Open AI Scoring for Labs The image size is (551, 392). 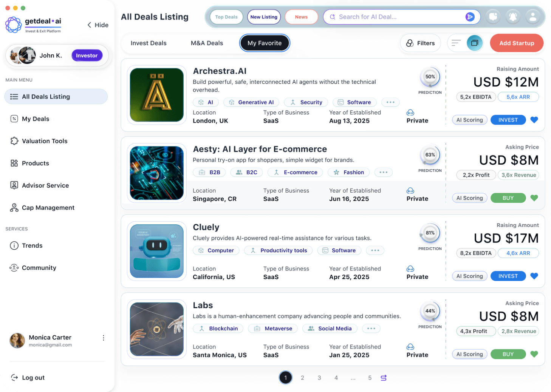tap(470, 354)
